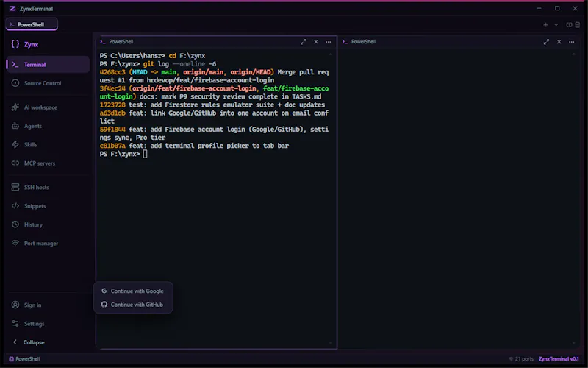Close the left PowerShell pane
This screenshot has width=588, height=368.
click(x=316, y=42)
